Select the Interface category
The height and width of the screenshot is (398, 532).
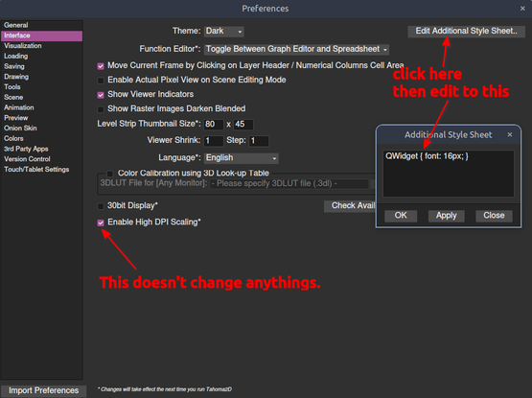click(41, 35)
